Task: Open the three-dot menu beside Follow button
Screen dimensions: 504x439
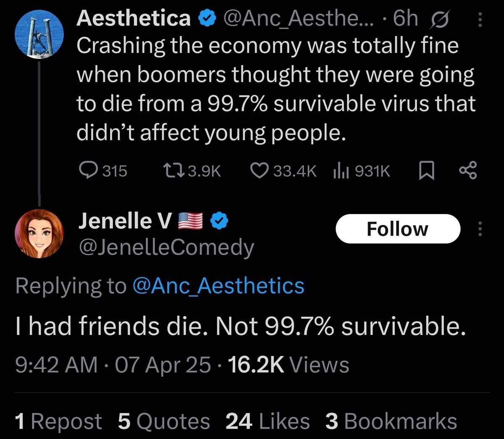Action: coord(481,229)
